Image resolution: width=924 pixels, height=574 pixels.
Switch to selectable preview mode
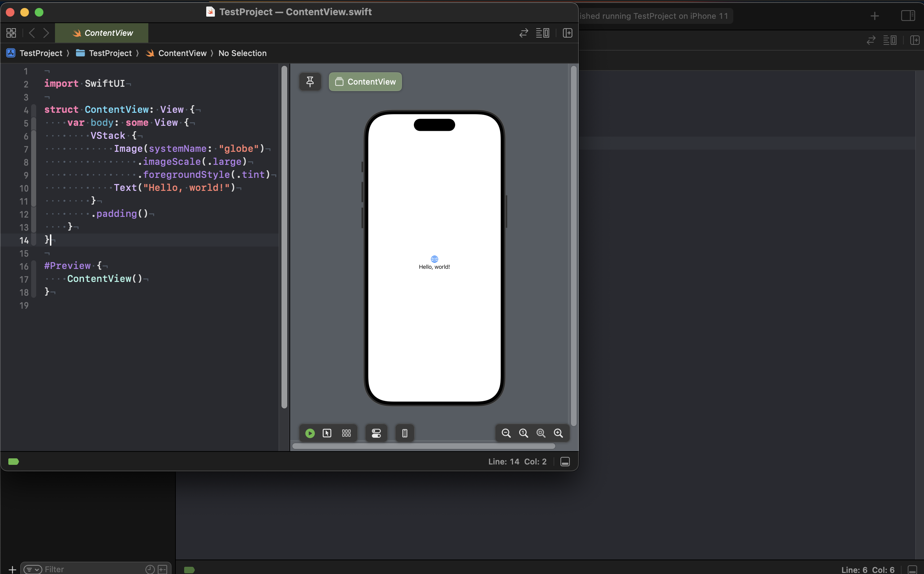pos(327,433)
